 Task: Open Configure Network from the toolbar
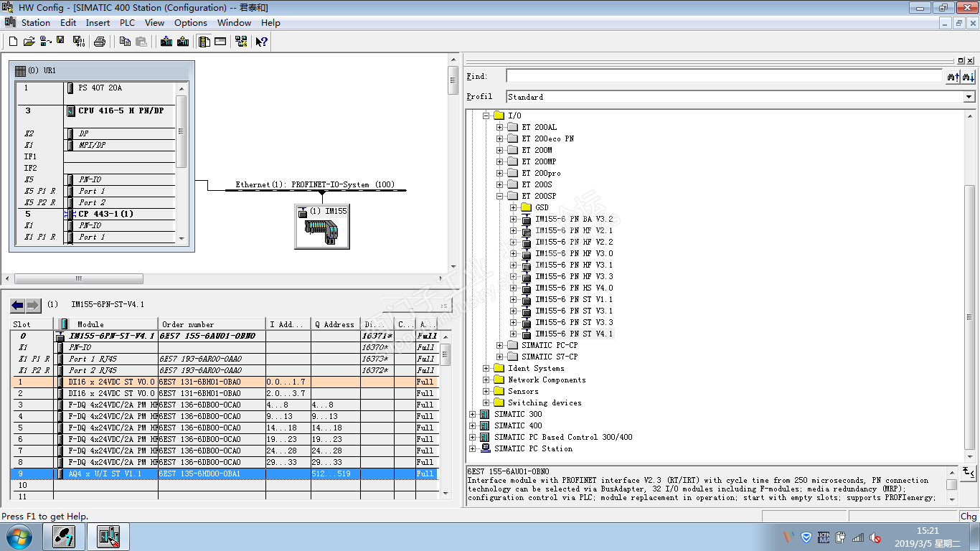pyautogui.click(x=242, y=42)
